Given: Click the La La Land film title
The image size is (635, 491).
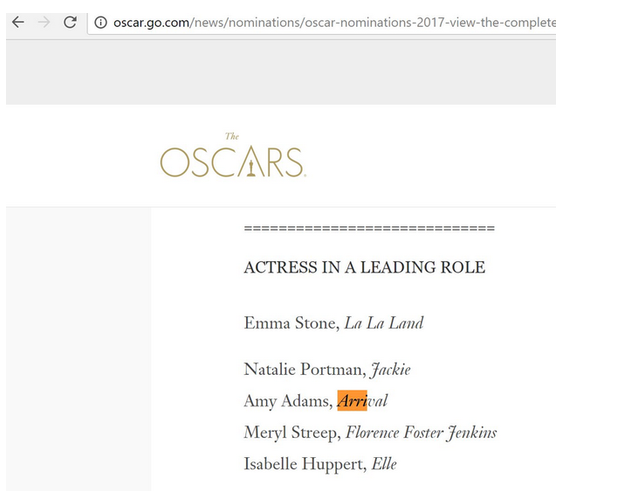Looking at the screenshot, I should point(384,323).
